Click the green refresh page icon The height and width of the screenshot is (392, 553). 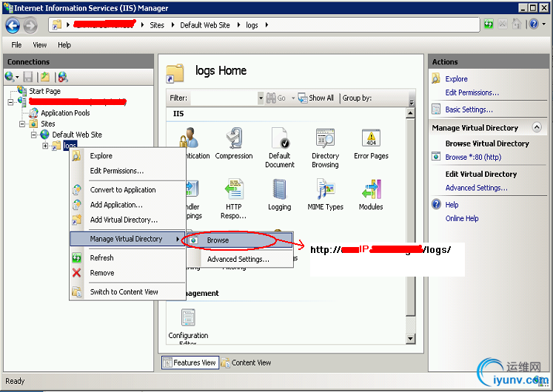489,24
